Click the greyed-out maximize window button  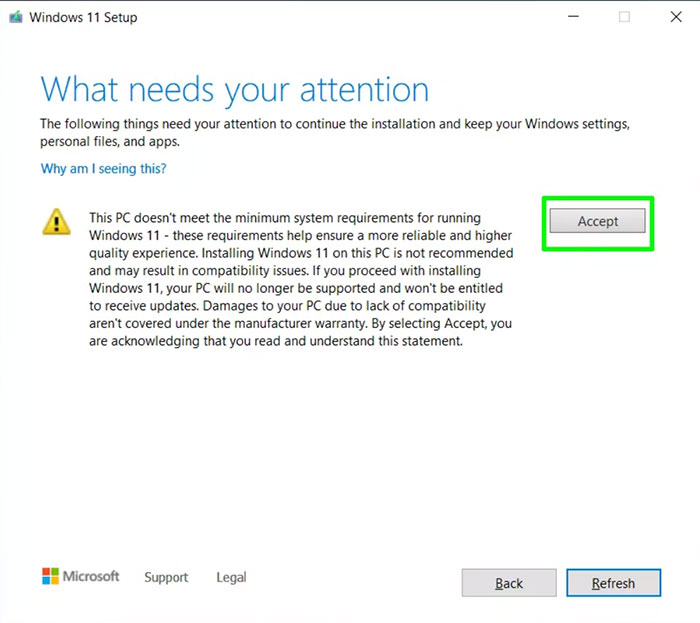point(624,17)
